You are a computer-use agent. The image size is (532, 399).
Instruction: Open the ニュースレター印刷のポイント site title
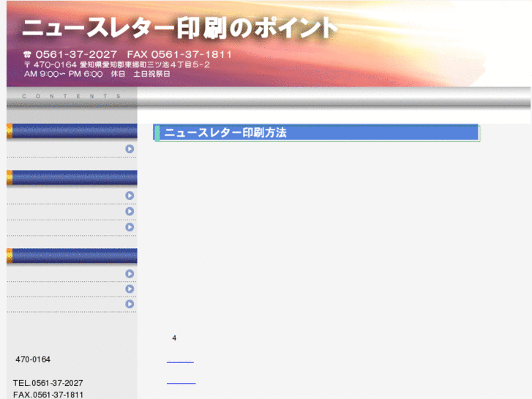click(180, 28)
